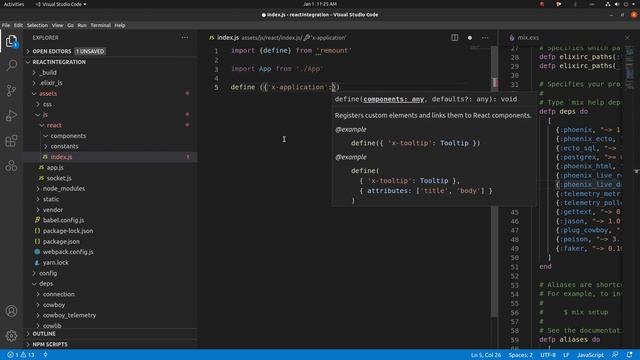The width and height of the screenshot is (640, 360).
Task: Open the Accounts menu icon
Action: [11, 311]
